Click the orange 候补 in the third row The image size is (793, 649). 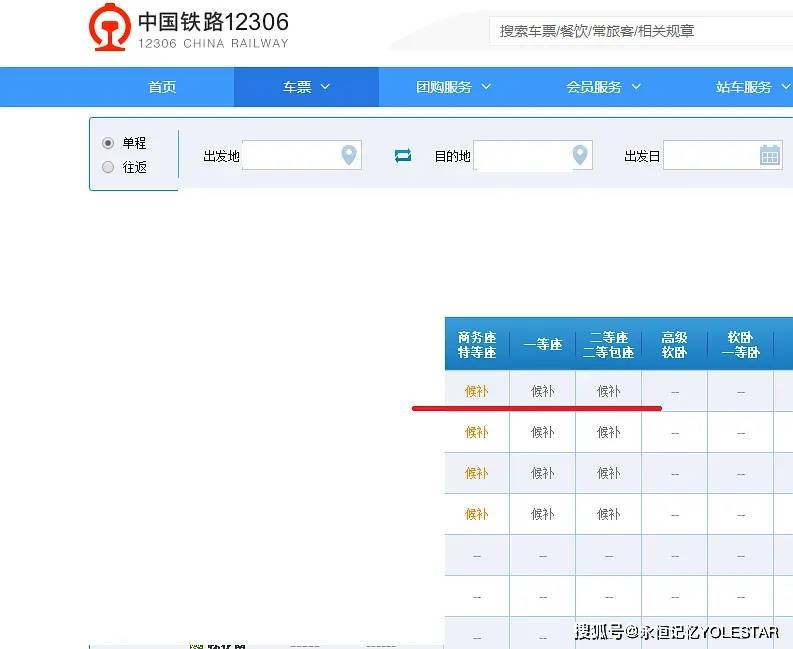tap(476, 473)
